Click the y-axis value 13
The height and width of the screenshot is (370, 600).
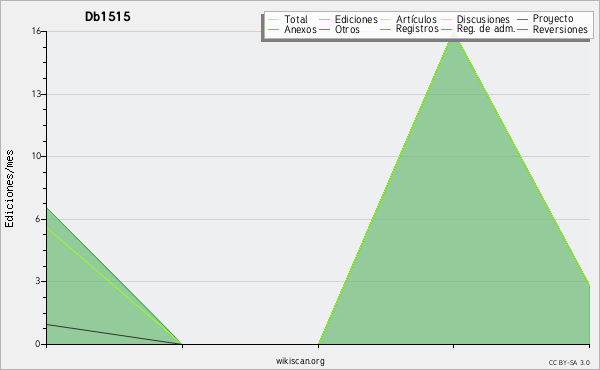click(x=36, y=94)
